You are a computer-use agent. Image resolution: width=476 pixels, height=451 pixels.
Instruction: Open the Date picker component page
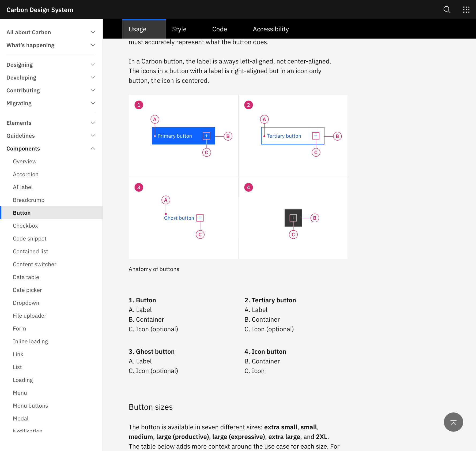click(x=27, y=290)
